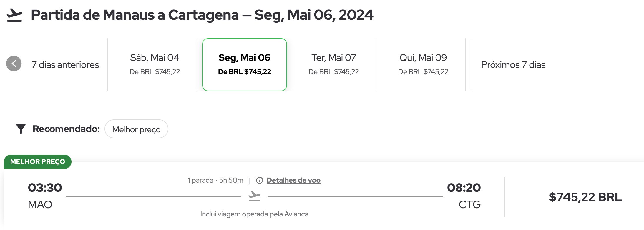Open the Melhor preço sort dropdown
644x230 pixels.
click(136, 129)
